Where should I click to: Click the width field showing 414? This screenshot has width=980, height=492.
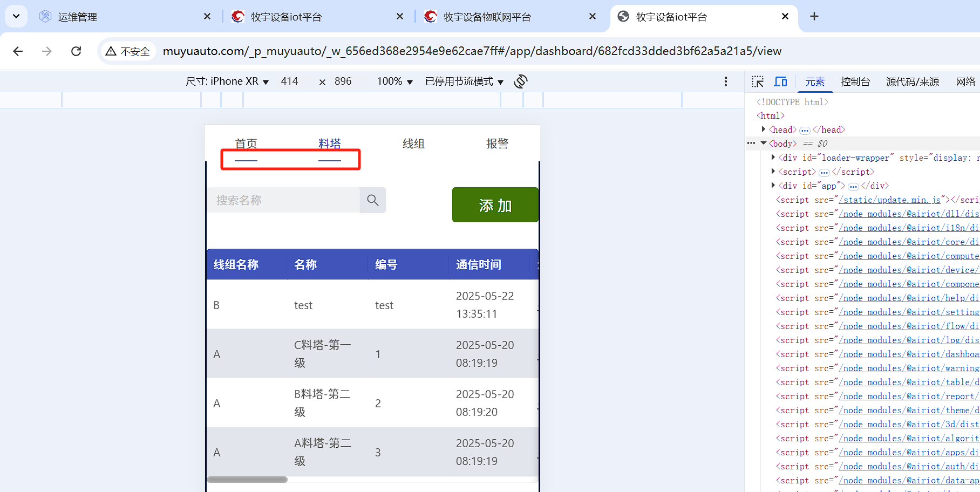(290, 81)
